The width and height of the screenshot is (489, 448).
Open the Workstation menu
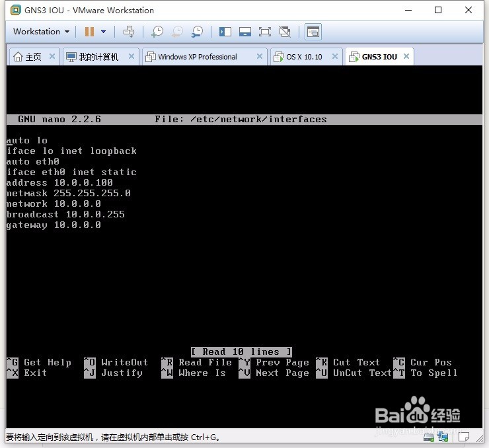tap(41, 32)
